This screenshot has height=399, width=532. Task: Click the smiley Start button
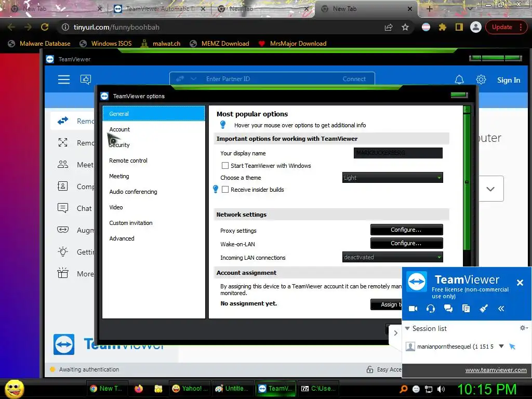click(14, 389)
